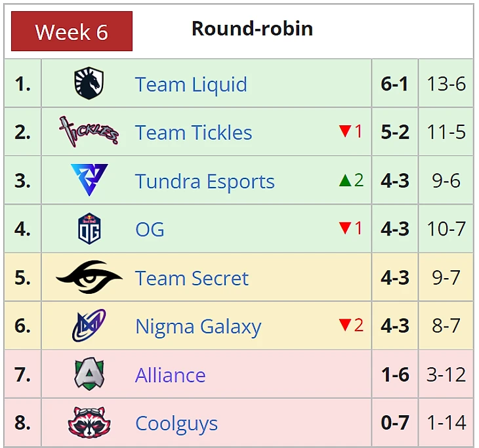The height and width of the screenshot is (448, 479).
Task: Open the Coolguys team link
Action: coord(176,424)
